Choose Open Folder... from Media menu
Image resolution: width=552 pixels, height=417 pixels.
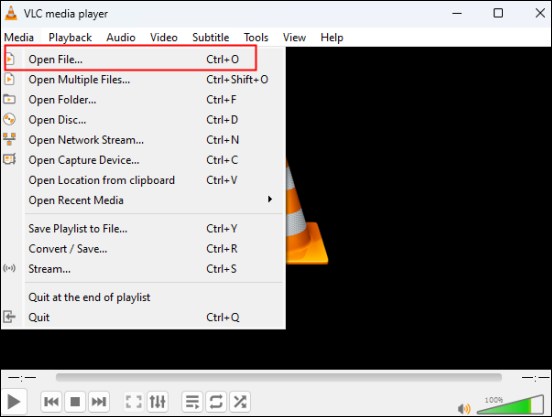pos(143,99)
